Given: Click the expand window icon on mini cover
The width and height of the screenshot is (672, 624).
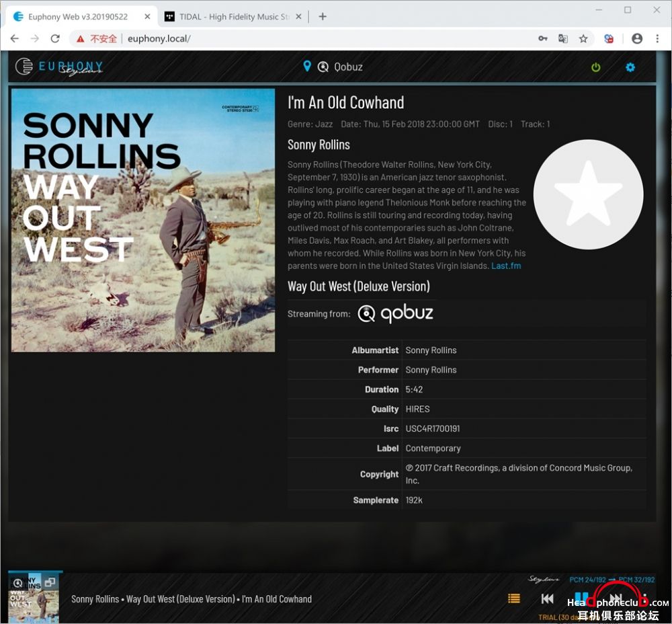Looking at the screenshot, I should [50, 582].
